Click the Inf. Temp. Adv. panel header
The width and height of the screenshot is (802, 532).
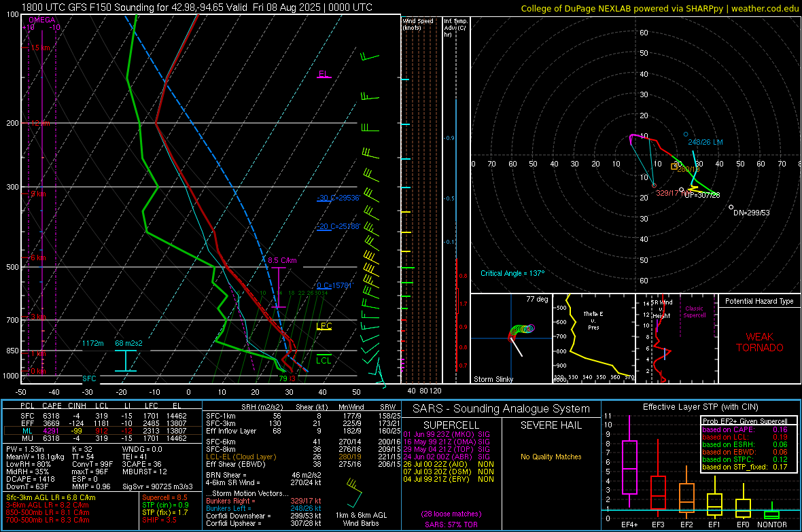pos(455,28)
